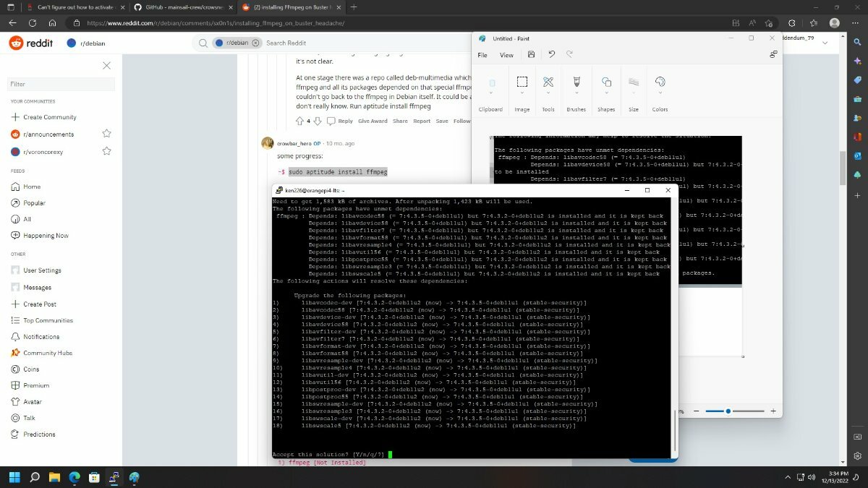Click Create Community in the sidebar
Viewport: 868px width, 488px height.
(x=43, y=117)
